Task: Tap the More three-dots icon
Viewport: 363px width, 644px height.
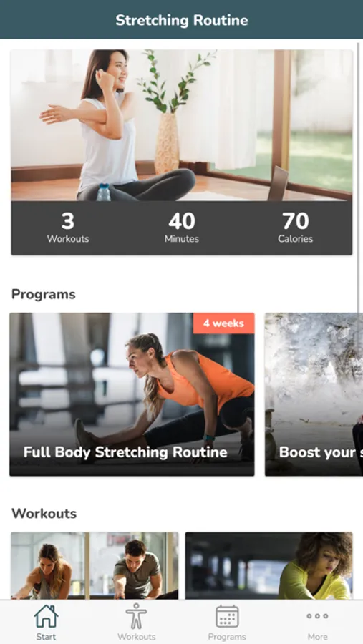Action: pos(317,615)
